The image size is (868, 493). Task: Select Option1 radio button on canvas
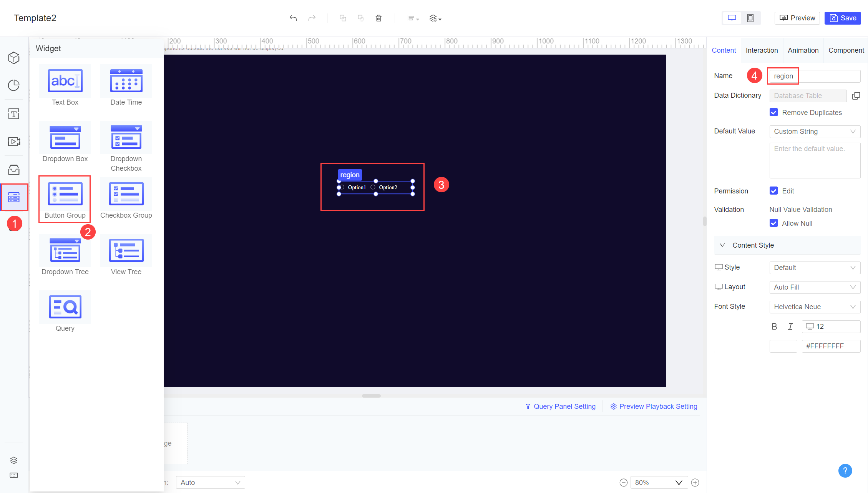pos(342,187)
